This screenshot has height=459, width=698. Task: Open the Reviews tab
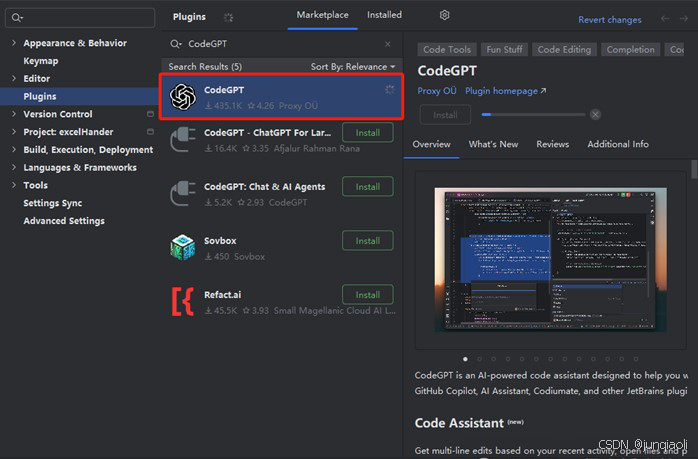pyautogui.click(x=552, y=144)
